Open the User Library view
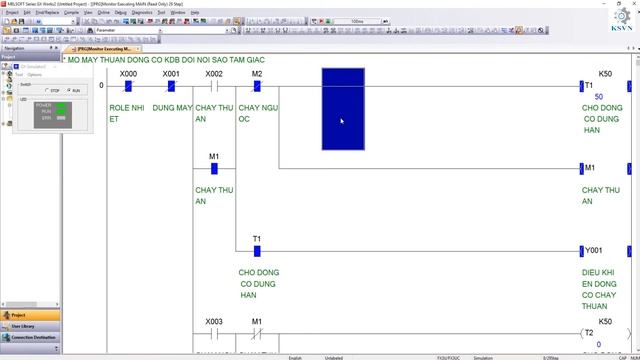Image resolution: width=640 pixels, height=360 pixels. coord(30,326)
